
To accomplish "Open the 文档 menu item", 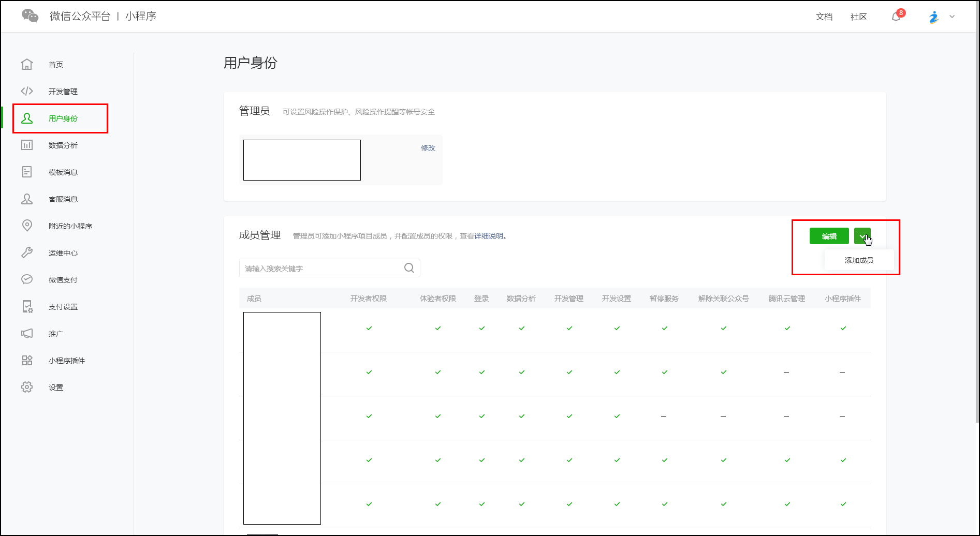I will click(824, 17).
